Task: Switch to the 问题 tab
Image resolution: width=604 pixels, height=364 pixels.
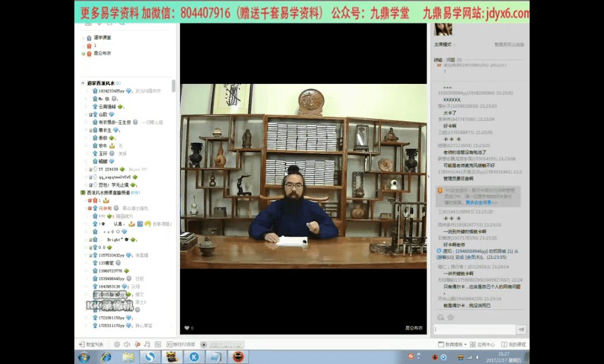Action: click(x=451, y=60)
